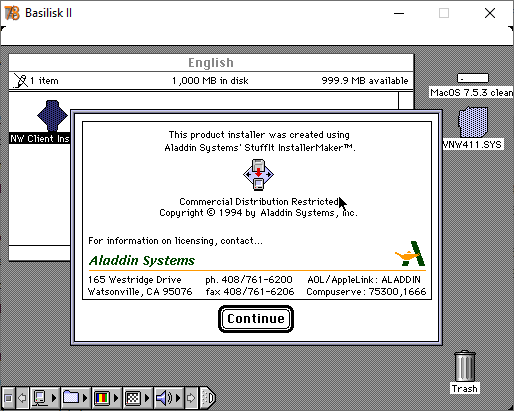Click the AppleTalk computer module icon
Viewport: 514px width, 411px height.
tap(40, 398)
